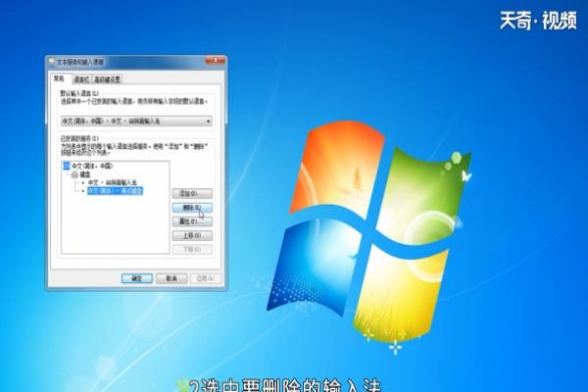Open 属性 for the selected input method
The image size is (588, 392).
(192, 221)
